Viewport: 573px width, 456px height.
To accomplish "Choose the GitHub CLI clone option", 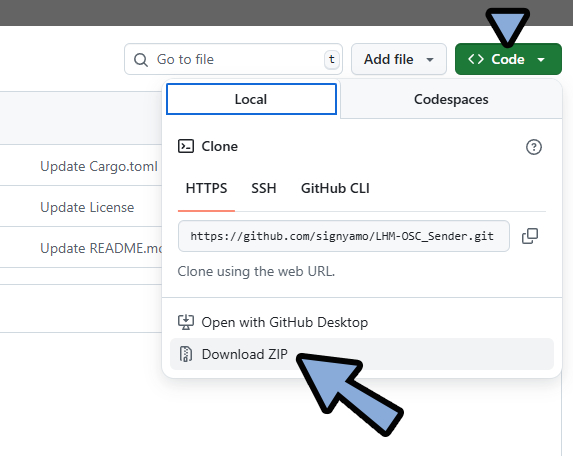I will coord(335,189).
